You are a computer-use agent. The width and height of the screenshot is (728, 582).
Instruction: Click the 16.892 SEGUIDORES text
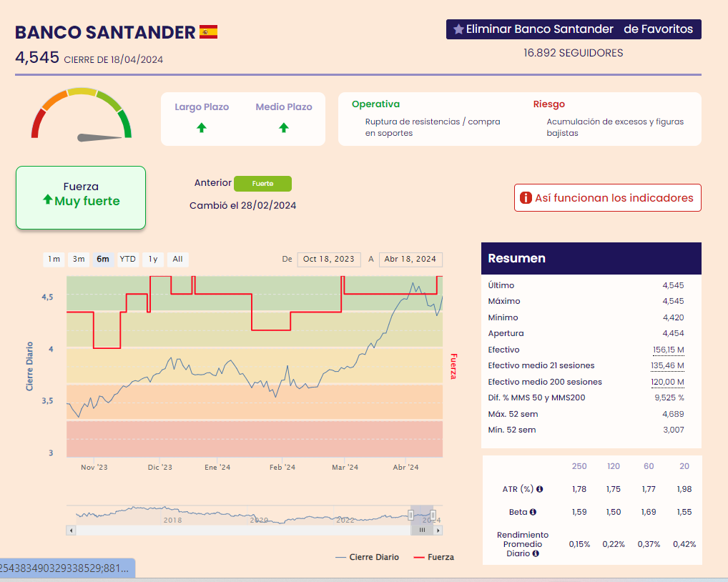pos(574,53)
